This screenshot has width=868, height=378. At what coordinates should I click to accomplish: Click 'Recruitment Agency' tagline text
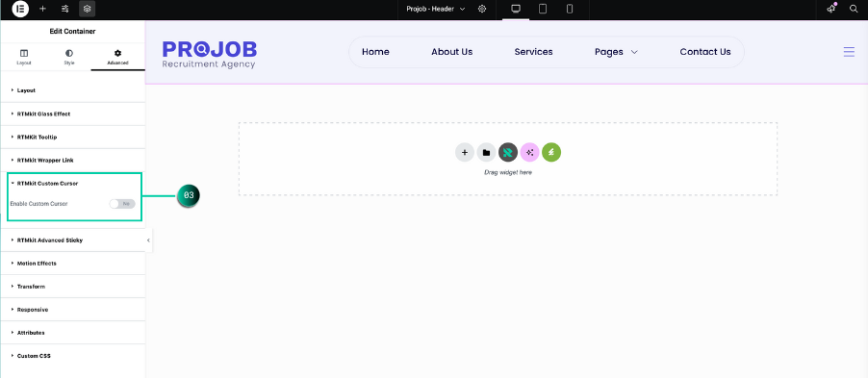(x=209, y=64)
